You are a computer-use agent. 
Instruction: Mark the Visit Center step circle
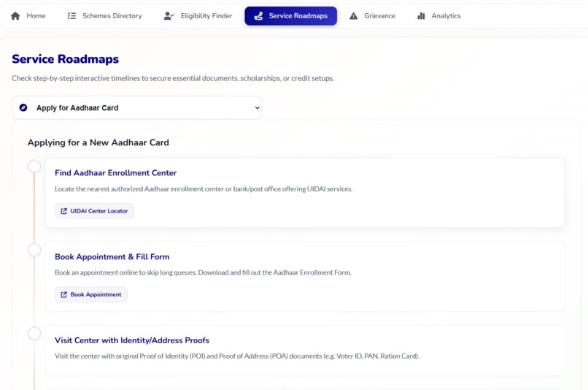[34, 333]
